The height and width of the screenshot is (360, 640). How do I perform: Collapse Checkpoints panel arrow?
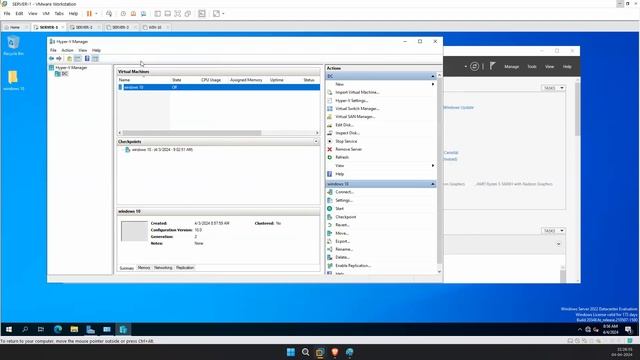[316, 142]
